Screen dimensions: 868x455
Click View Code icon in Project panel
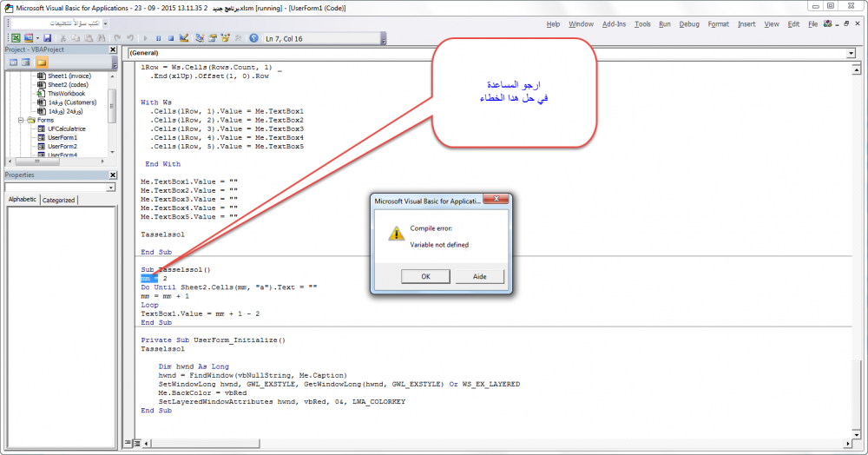coord(13,63)
